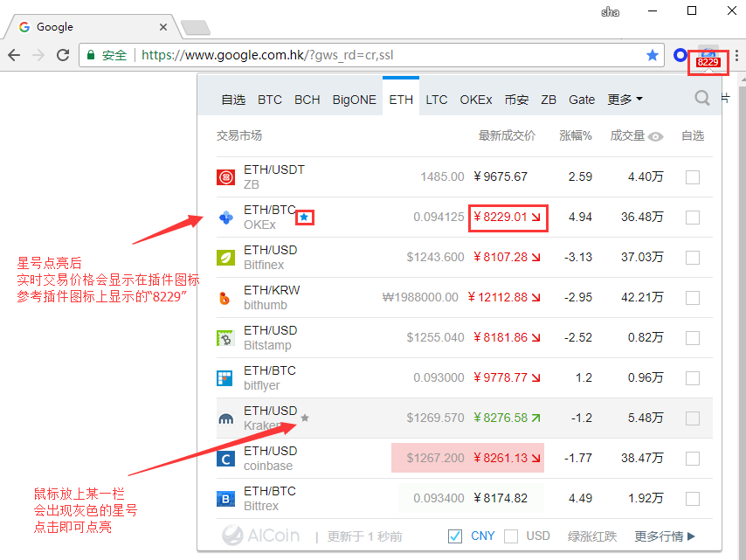Screen dimensions: 746x560
Task: Click the green secure lock icon
Action: pyautogui.click(x=91, y=55)
